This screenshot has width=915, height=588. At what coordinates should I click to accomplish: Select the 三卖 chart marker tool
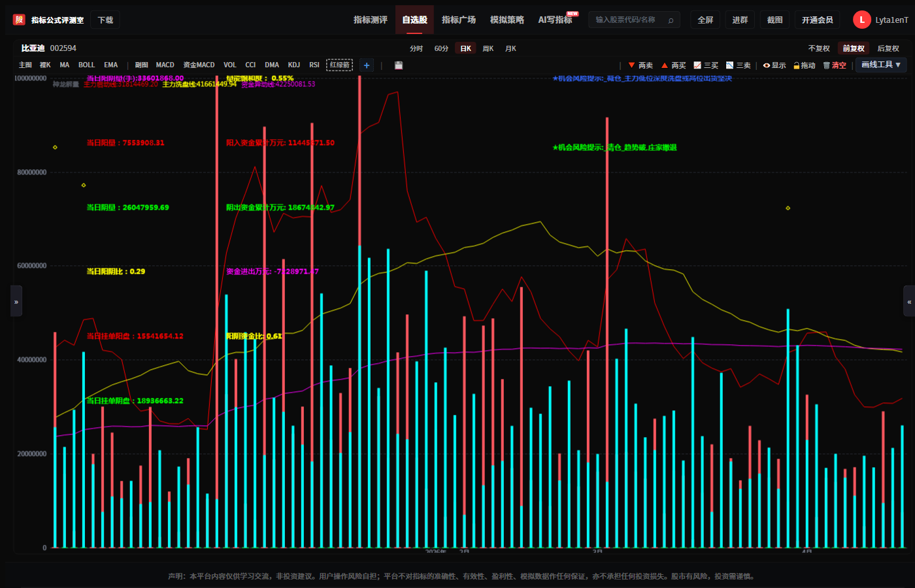(739, 65)
